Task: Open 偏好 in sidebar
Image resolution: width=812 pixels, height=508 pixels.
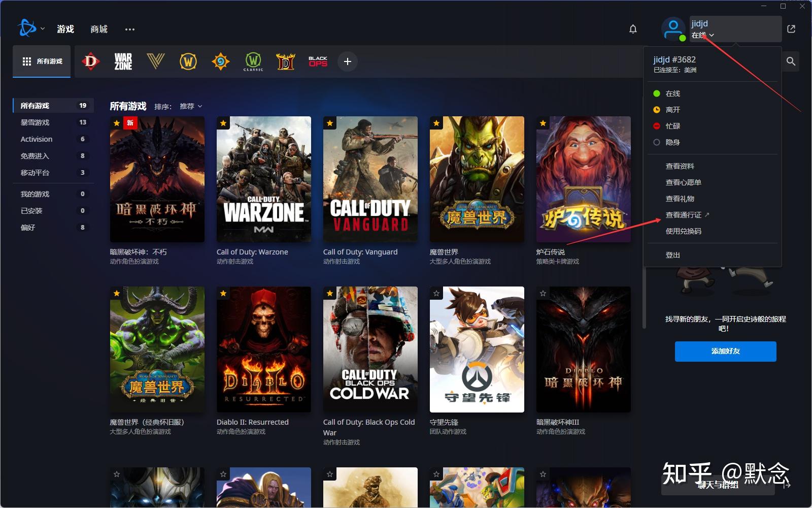Action: coord(53,228)
